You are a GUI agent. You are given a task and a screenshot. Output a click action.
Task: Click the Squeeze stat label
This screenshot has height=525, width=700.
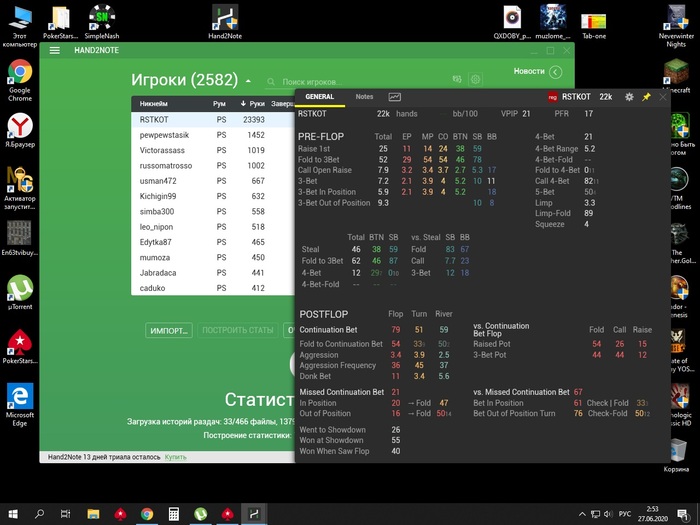click(550, 224)
